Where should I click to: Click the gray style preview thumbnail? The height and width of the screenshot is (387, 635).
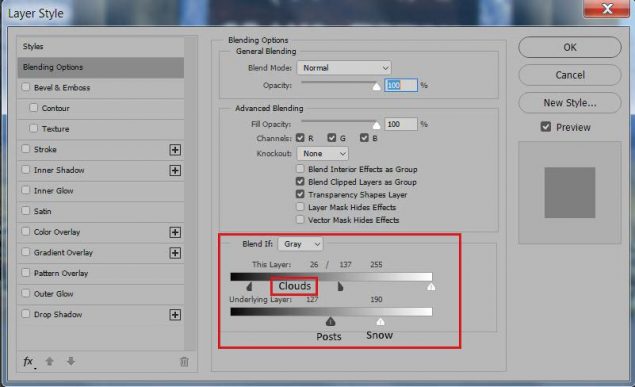click(x=570, y=193)
